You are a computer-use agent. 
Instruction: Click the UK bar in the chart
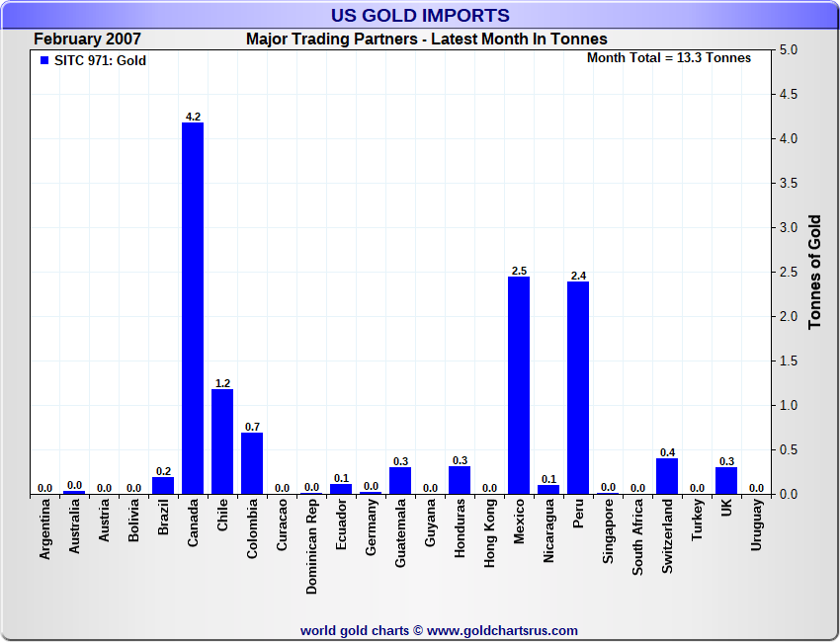pyautogui.click(x=726, y=481)
